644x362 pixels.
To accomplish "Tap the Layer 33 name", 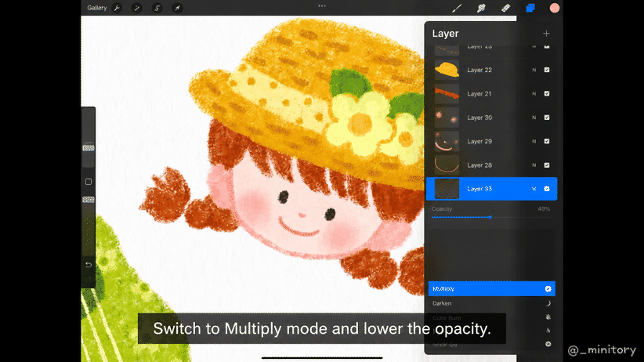I will [x=479, y=189].
